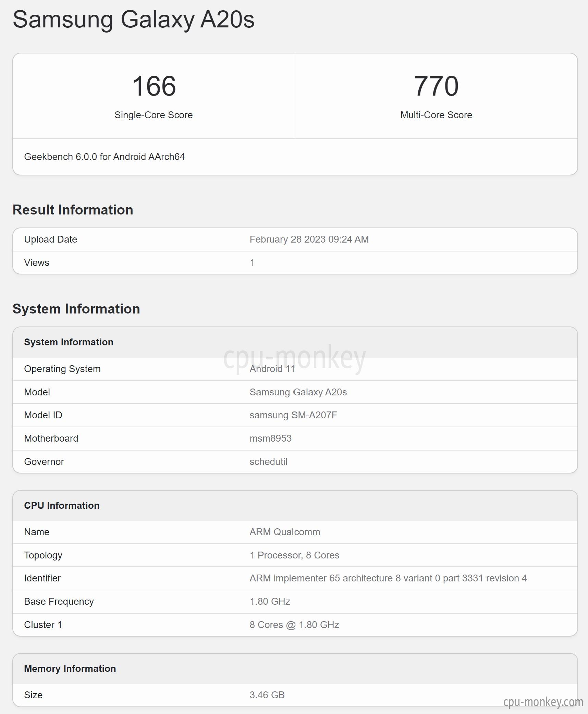Select the Views value 1
This screenshot has height=714, width=588.
pos(252,263)
